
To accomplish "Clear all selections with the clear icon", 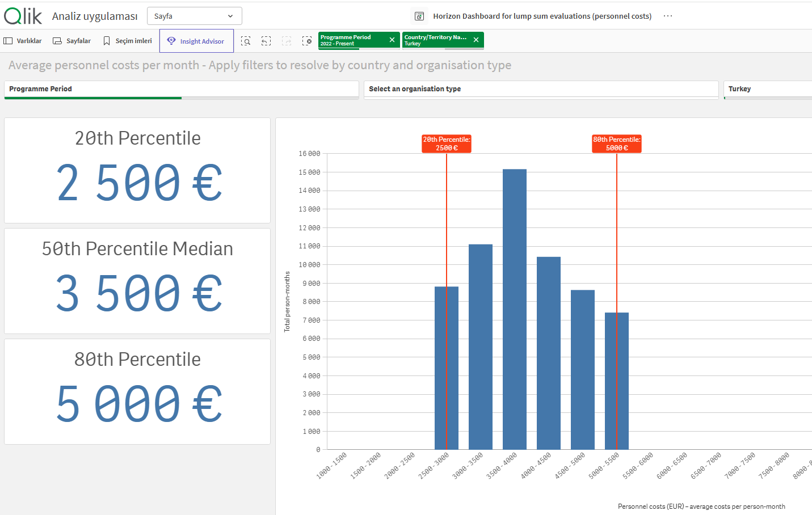I will coord(307,41).
